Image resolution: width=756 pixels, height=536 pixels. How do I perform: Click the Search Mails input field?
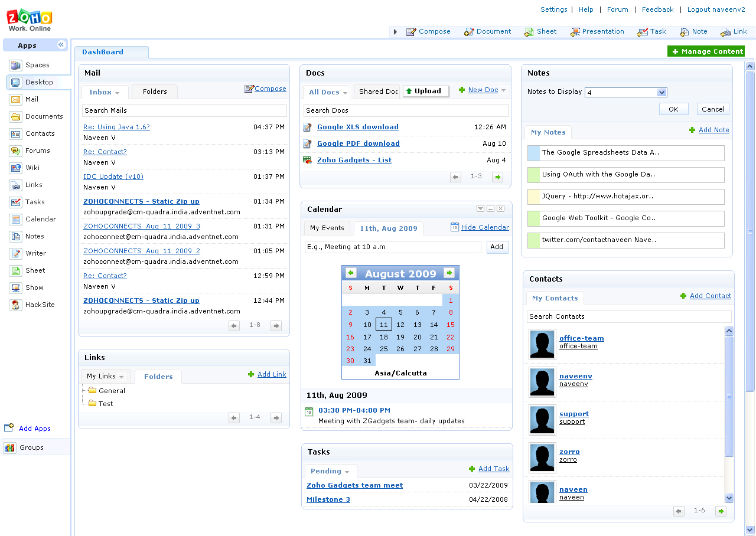click(x=184, y=110)
